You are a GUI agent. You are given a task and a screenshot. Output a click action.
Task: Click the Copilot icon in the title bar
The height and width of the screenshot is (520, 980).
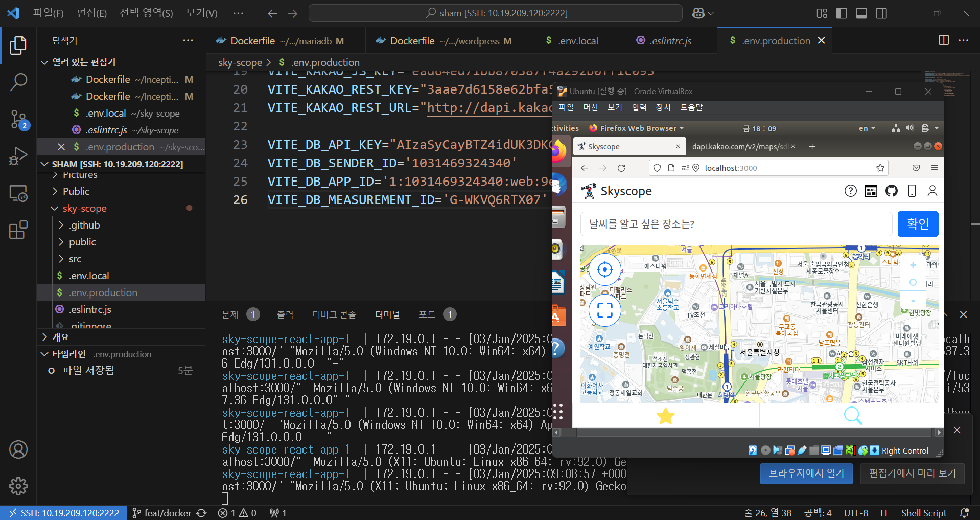698,13
